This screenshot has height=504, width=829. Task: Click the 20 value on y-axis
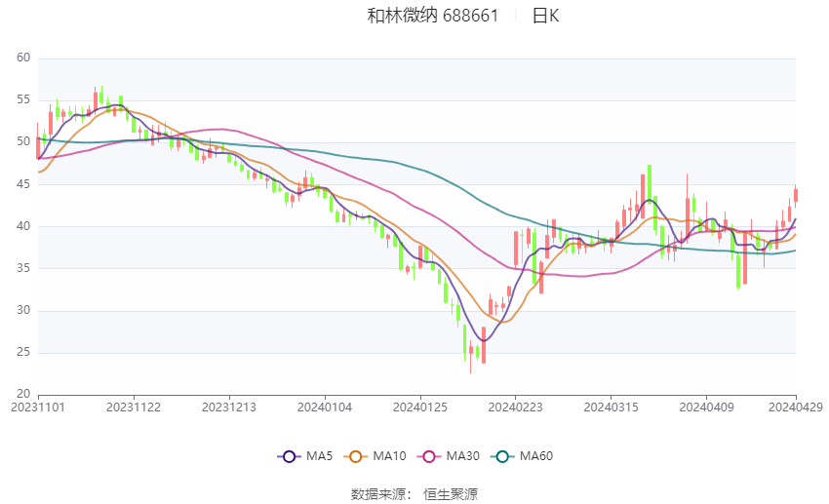pos(23,394)
